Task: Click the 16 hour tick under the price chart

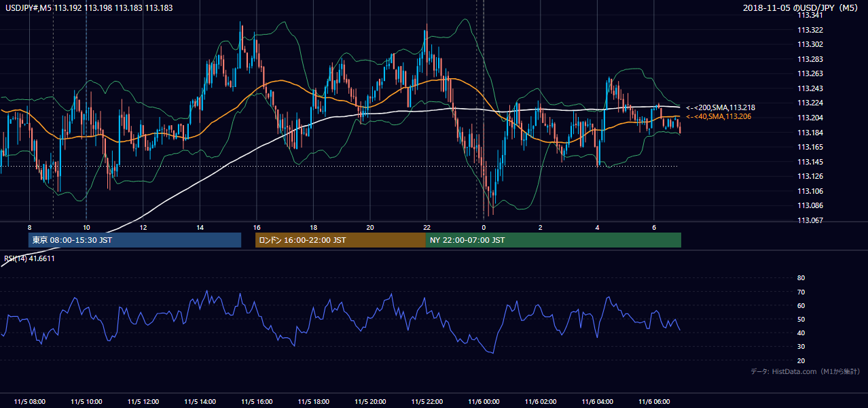Action: (257, 227)
